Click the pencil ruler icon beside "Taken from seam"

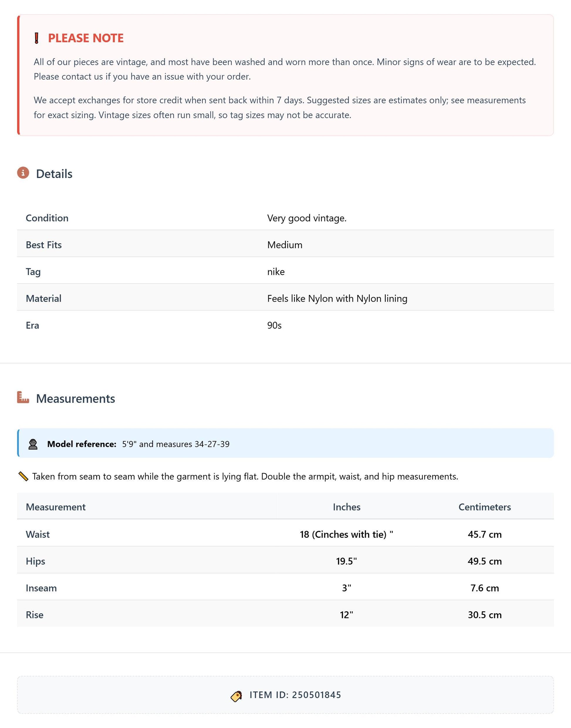pos(23,476)
